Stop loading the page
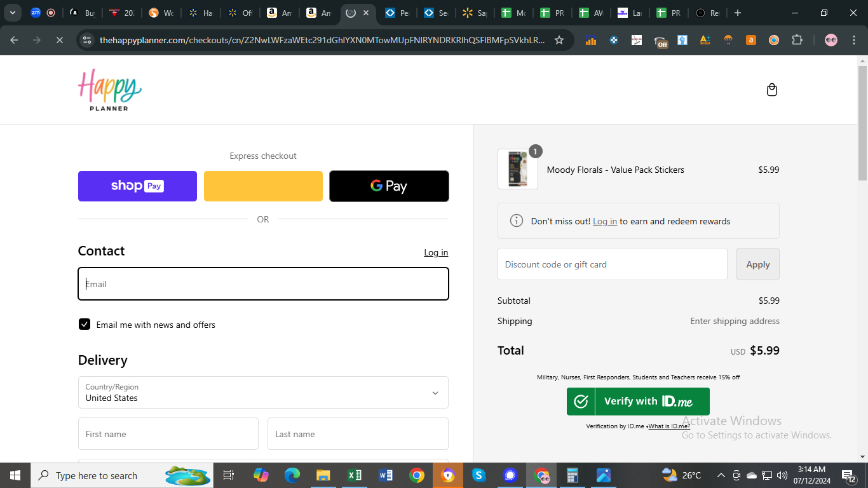The height and width of the screenshot is (488, 868). (x=59, y=40)
